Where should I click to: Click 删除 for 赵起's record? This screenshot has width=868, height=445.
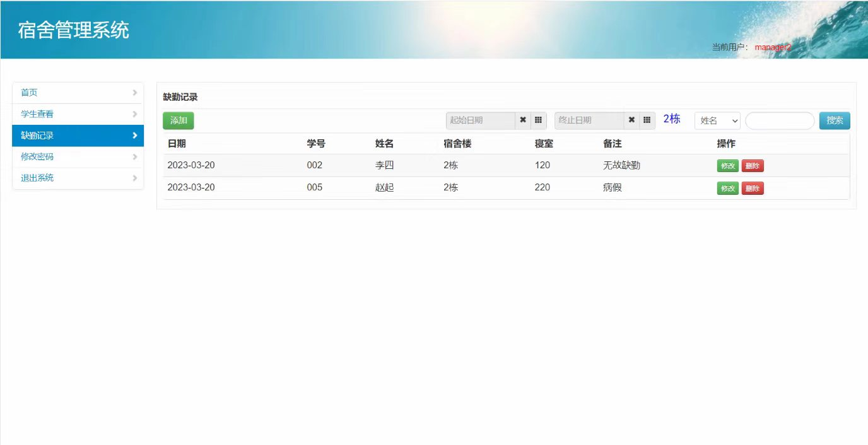click(x=752, y=188)
